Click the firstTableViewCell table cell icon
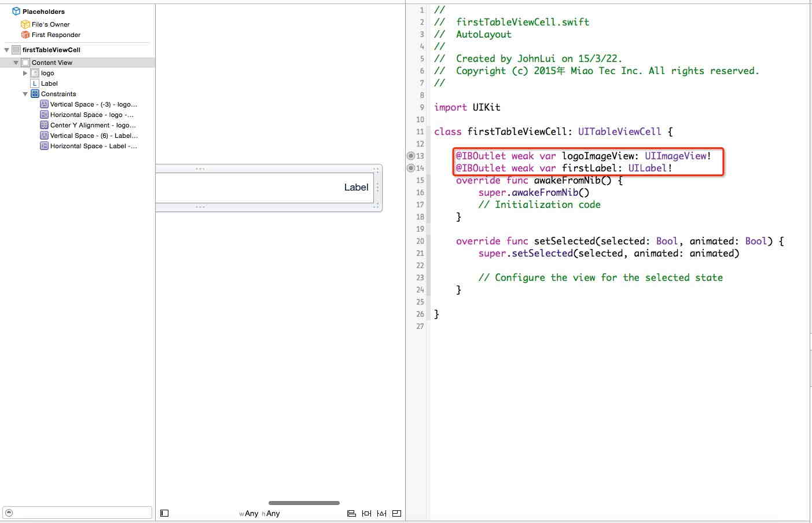The height and width of the screenshot is (523, 812). [x=16, y=50]
